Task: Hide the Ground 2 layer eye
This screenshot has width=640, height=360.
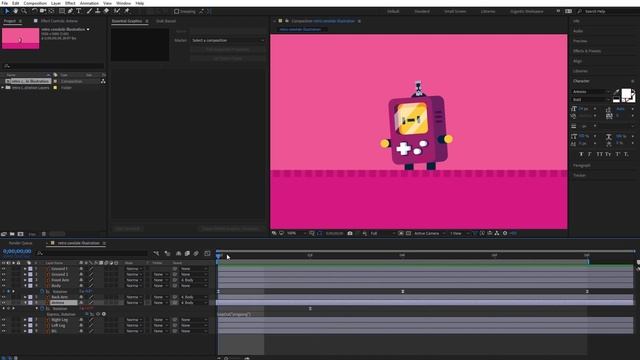Action: coord(4,275)
